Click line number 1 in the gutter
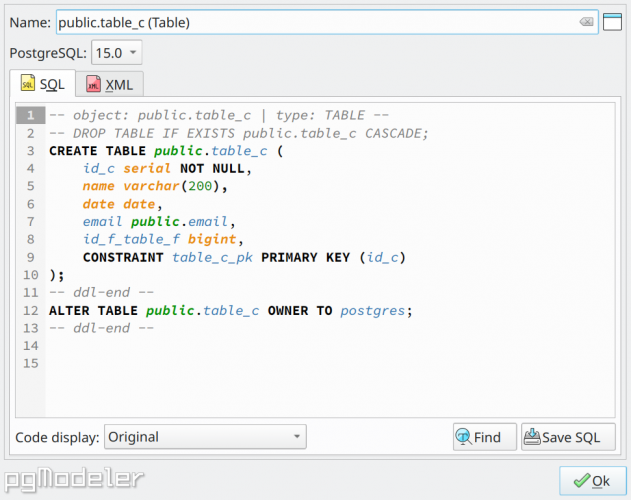This screenshot has height=500, width=631. point(31,116)
